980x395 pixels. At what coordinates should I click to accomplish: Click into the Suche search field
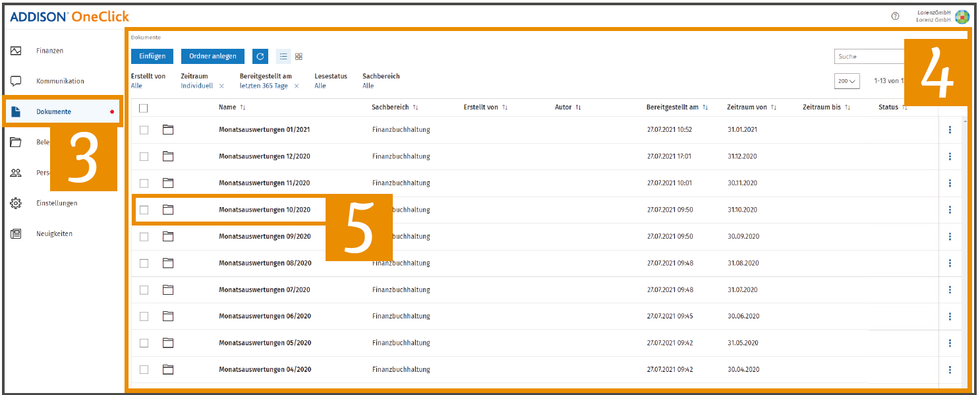coord(869,57)
